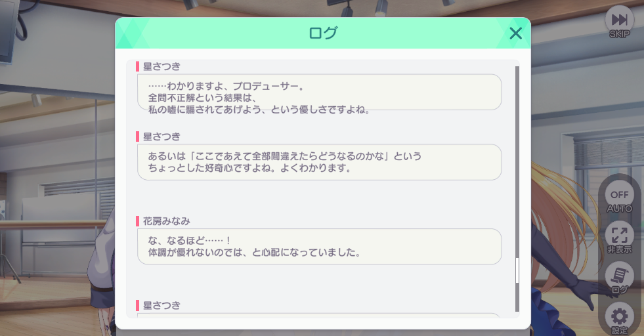Click the ログ dialog title header

(x=323, y=33)
